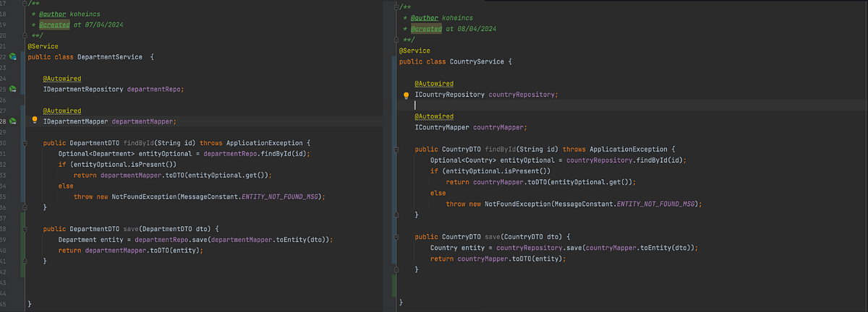
Task: Collapse DepartmentDTO save method fold marker
Action: [25, 228]
